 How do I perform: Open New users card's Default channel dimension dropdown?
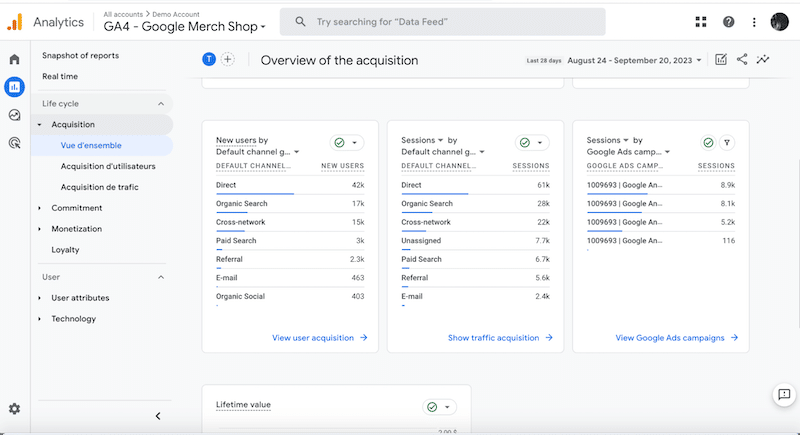click(x=258, y=152)
